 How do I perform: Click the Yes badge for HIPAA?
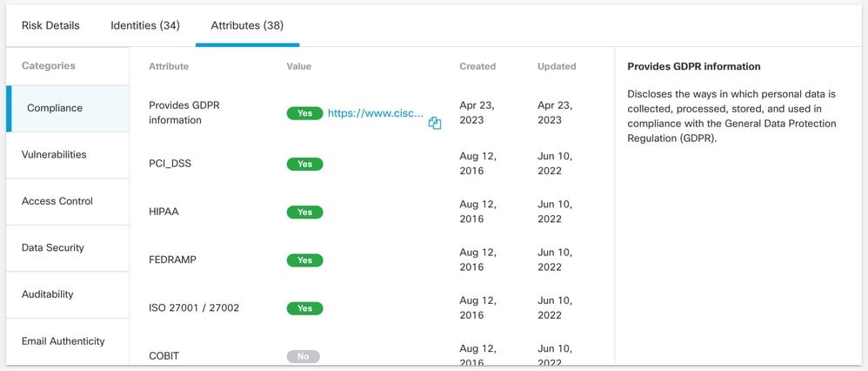point(304,212)
